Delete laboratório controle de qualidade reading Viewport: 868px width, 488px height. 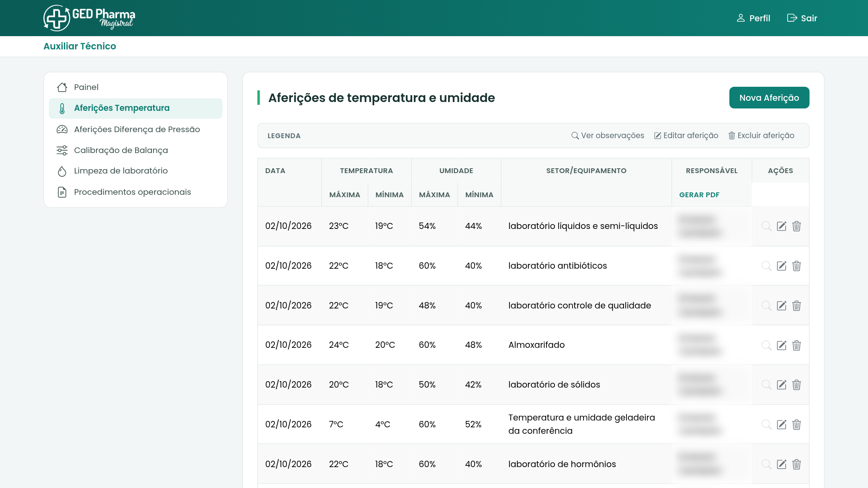796,306
